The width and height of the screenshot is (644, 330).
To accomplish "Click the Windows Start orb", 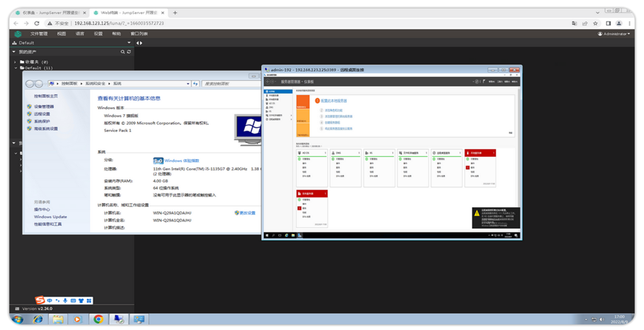I will tap(18, 319).
